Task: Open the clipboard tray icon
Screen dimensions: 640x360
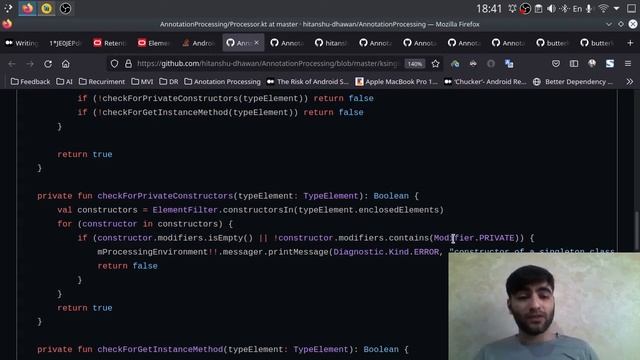Action: (x=538, y=9)
